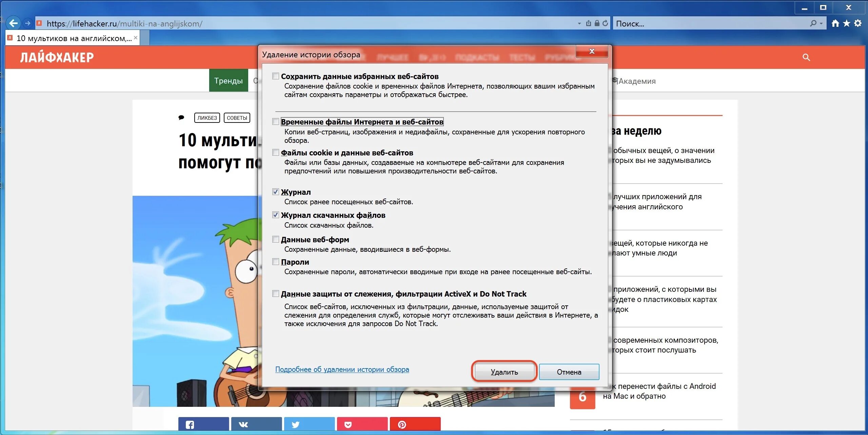Click the refresh icon in address bar

coord(605,23)
